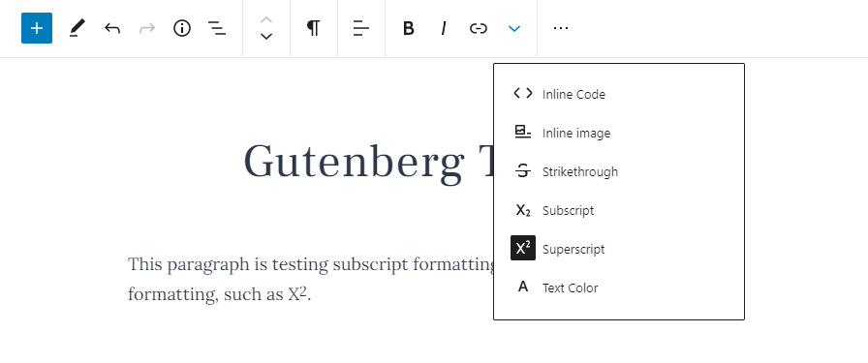Click into the paragraph text 'This paragraph is testing'
Viewport: 868px width, 363px height.
(x=228, y=264)
